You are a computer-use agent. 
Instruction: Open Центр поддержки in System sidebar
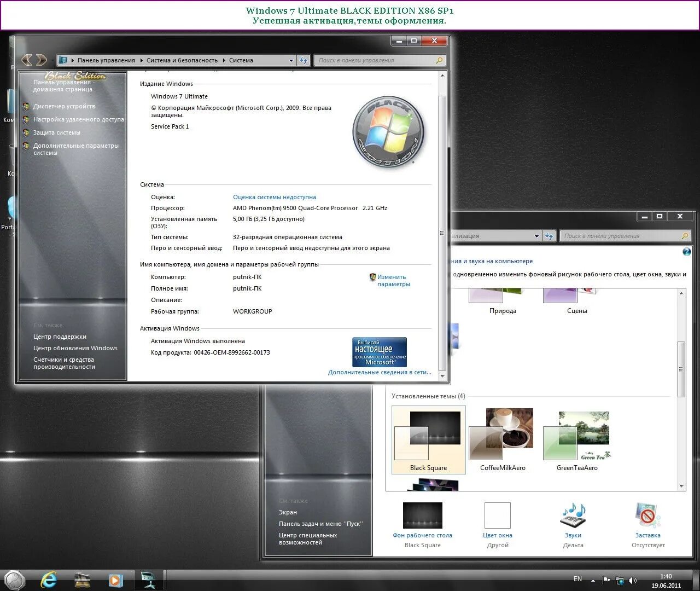pos(60,337)
